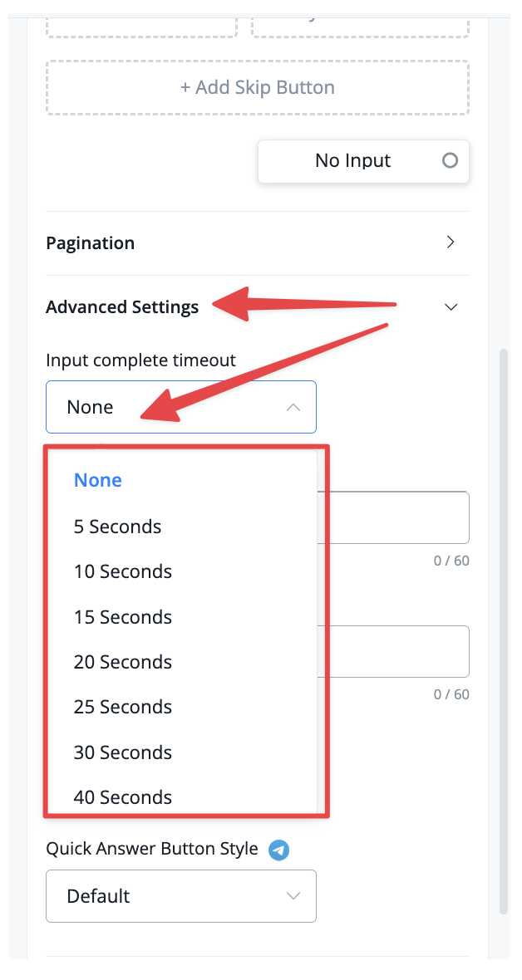Click the Pagination chevron arrow
This screenshot has width=522, height=980.
[450, 243]
